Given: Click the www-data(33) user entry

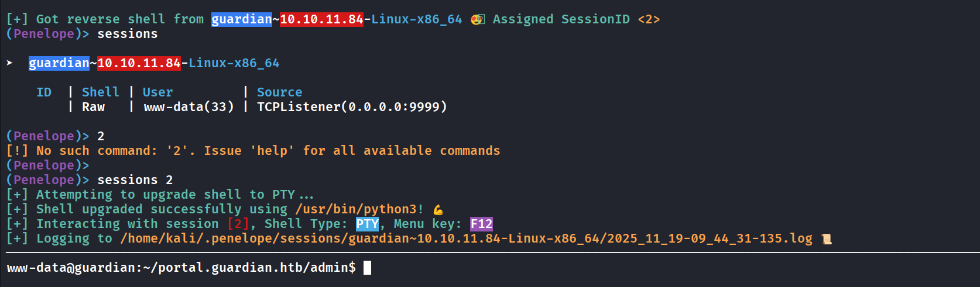Looking at the screenshot, I should 189,107.
